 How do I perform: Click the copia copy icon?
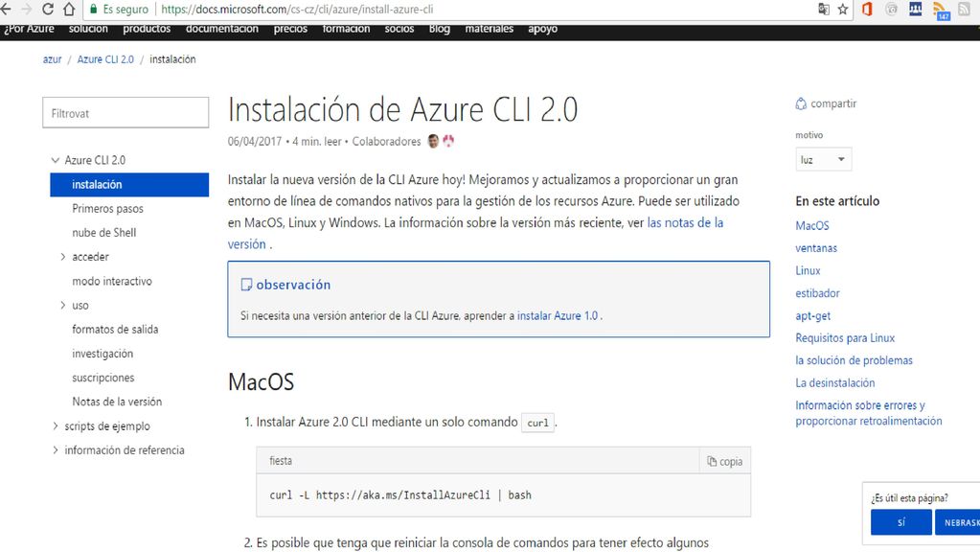(712, 461)
